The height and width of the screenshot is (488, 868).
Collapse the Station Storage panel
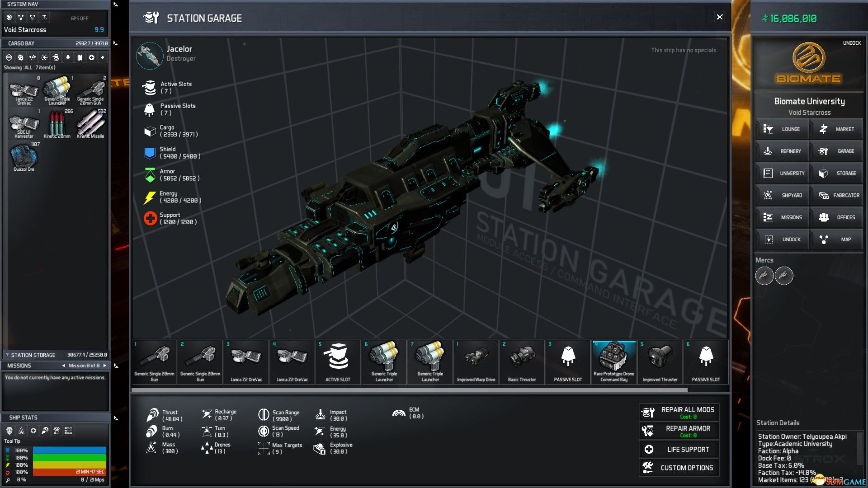pyautogui.click(x=7, y=355)
